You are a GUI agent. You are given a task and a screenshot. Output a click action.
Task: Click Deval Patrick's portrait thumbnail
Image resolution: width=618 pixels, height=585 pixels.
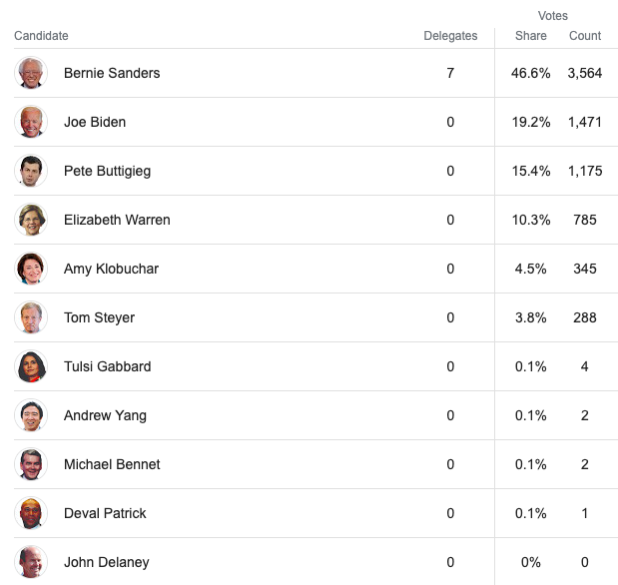click(31, 513)
